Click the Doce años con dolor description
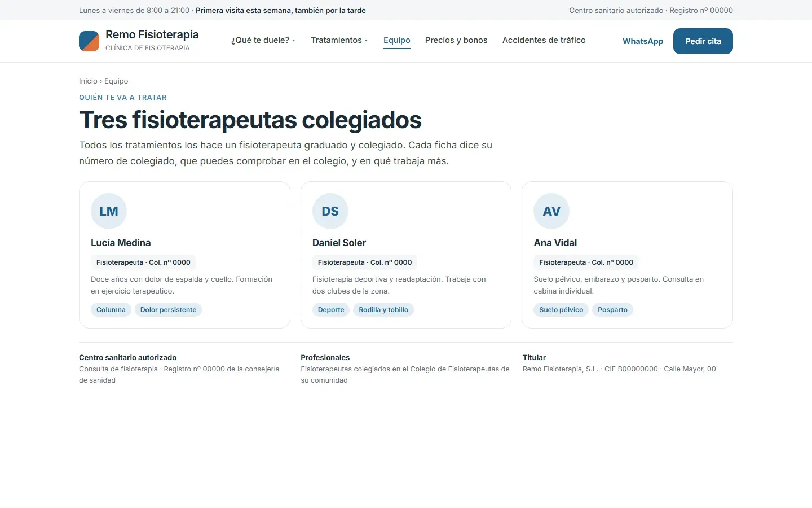Screen dimensions: 812x508 [182, 285]
